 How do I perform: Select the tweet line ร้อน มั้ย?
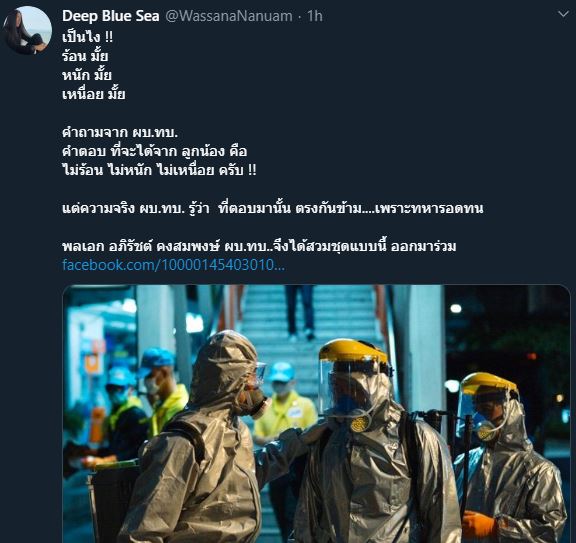point(85,56)
